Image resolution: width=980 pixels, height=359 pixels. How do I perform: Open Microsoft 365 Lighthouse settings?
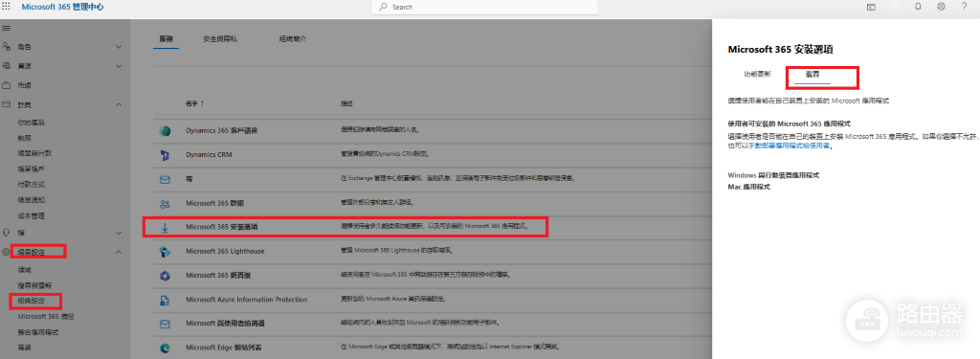tap(225, 252)
